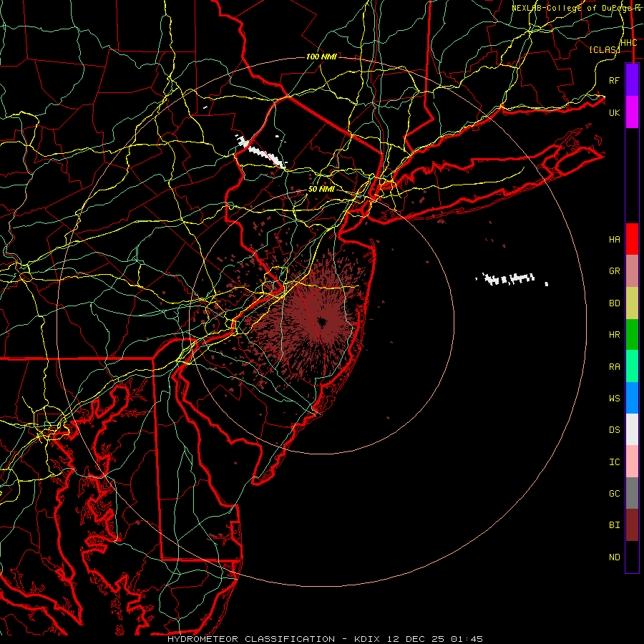
Task: Select the IC pink legend swatch
Action: point(632,462)
